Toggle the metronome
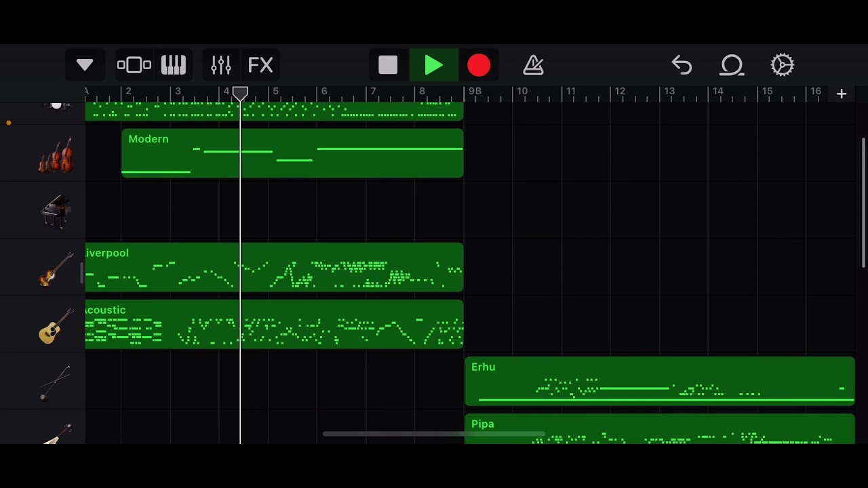 coord(534,65)
